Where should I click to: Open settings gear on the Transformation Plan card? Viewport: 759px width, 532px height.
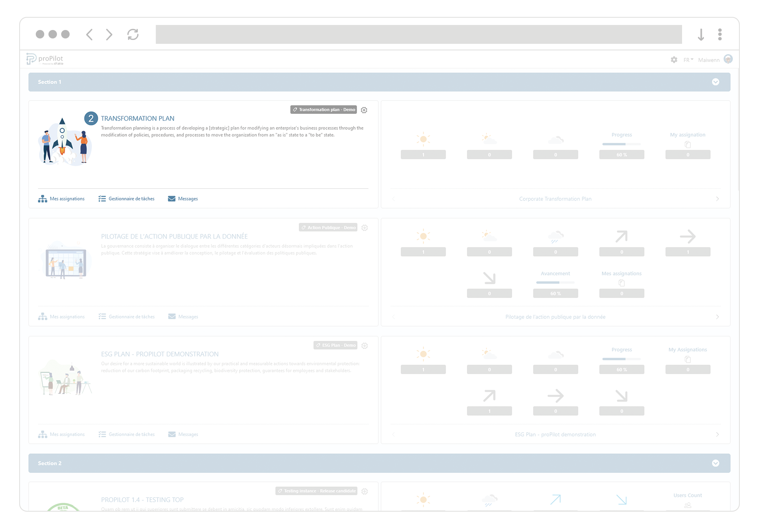pyautogui.click(x=364, y=110)
